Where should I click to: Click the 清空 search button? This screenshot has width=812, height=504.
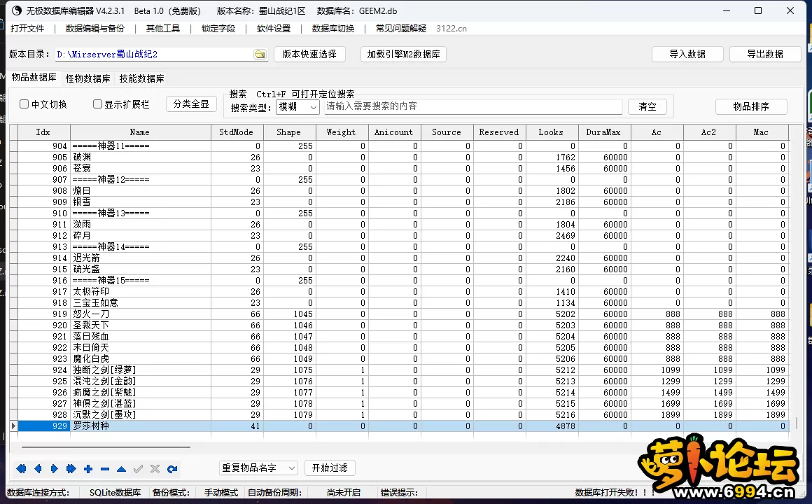(647, 106)
